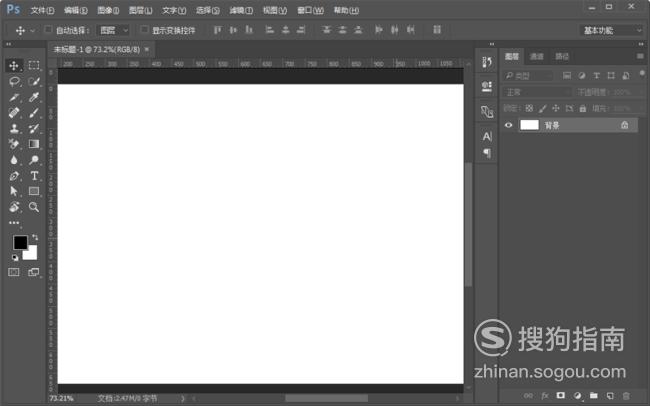Viewport: 650px width, 406px height.
Task: Open the 滤镜(T) menu
Action: pyautogui.click(x=241, y=10)
